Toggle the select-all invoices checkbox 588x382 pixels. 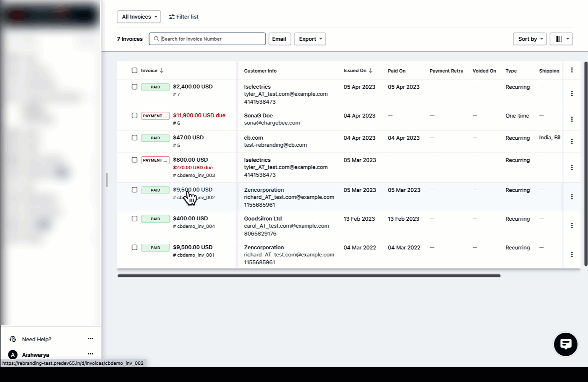click(134, 70)
